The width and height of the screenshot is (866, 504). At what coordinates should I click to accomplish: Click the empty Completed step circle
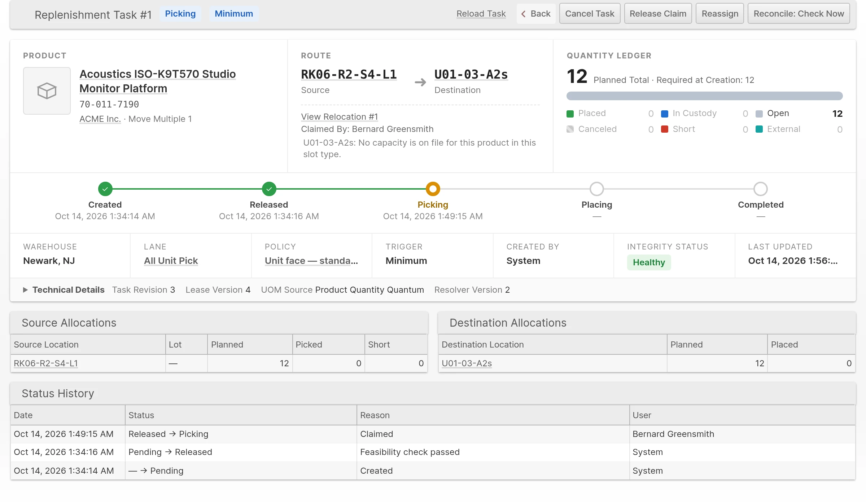761,189
